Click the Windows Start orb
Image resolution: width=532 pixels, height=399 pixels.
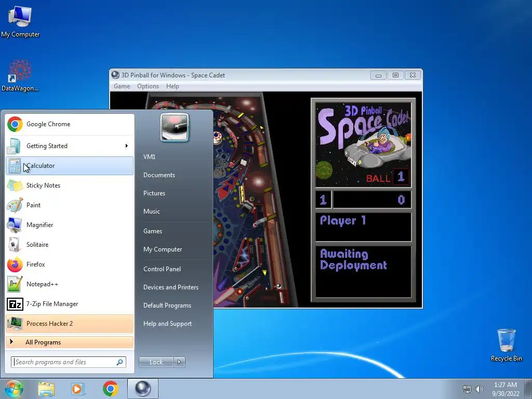pyautogui.click(x=14, y=389)
